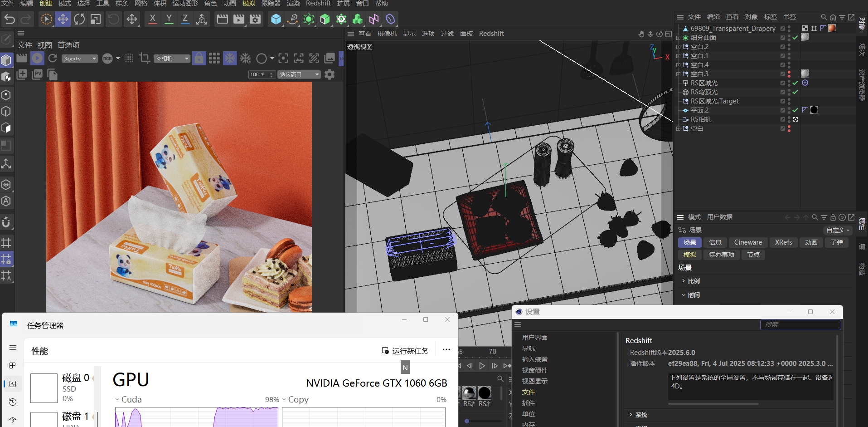Toggle the X axis lock
The width and height of the screenshot is (868, 427).
tap(153, 19)
